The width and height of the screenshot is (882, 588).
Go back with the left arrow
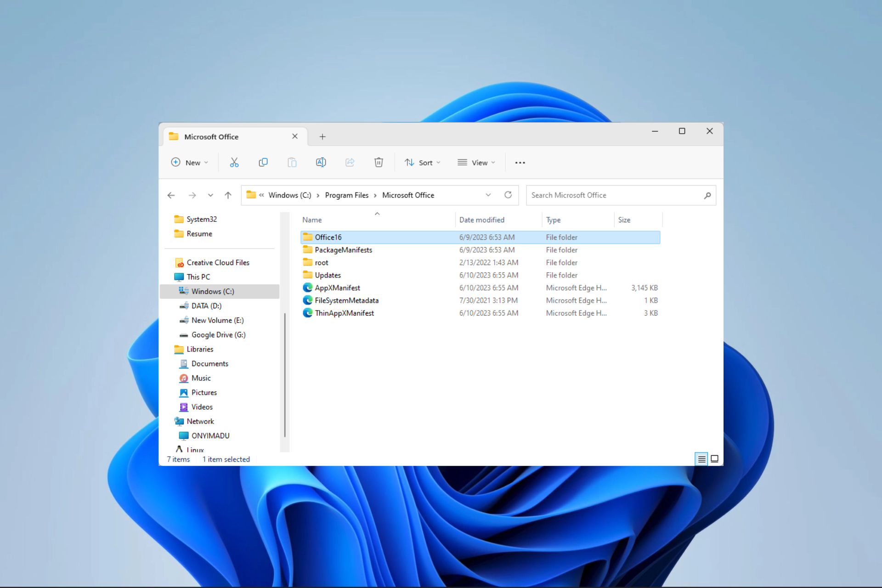tap(171, 195)
